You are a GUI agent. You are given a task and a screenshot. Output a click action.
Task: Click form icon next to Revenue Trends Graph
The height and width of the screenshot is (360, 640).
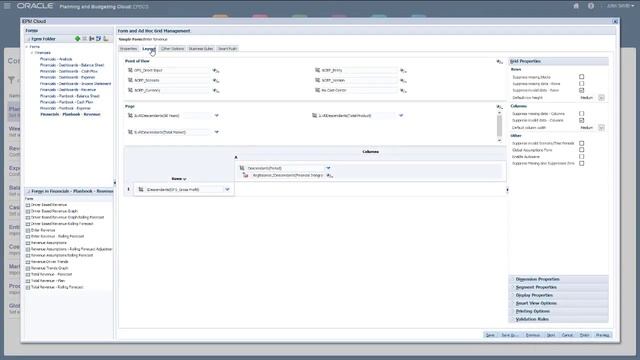tap(28, 268)
